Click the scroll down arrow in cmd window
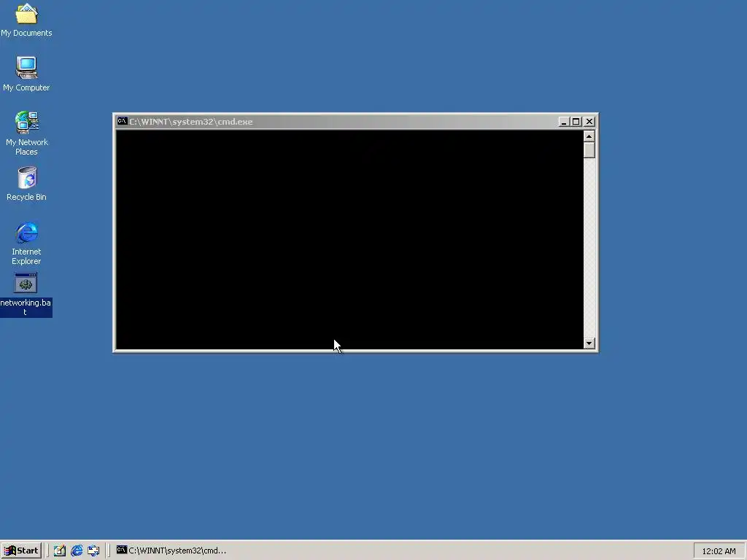 click(589, 343)
